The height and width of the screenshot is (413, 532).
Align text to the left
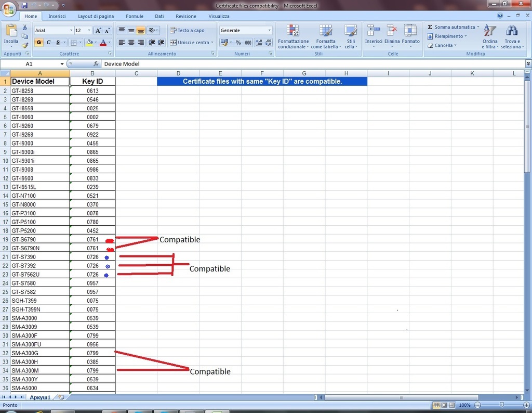[122, 43]
